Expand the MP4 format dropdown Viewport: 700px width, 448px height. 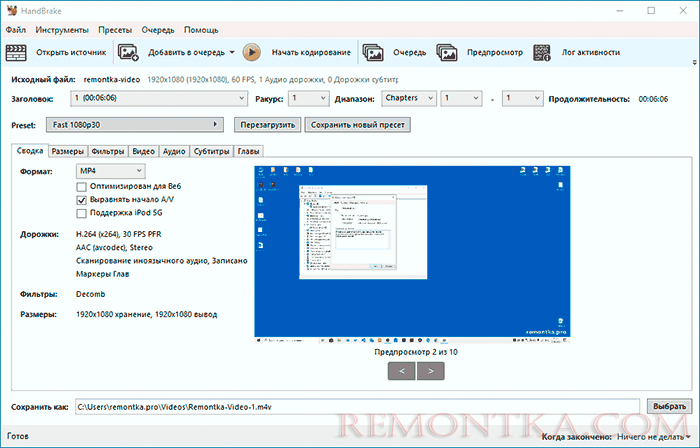point(110,171)
